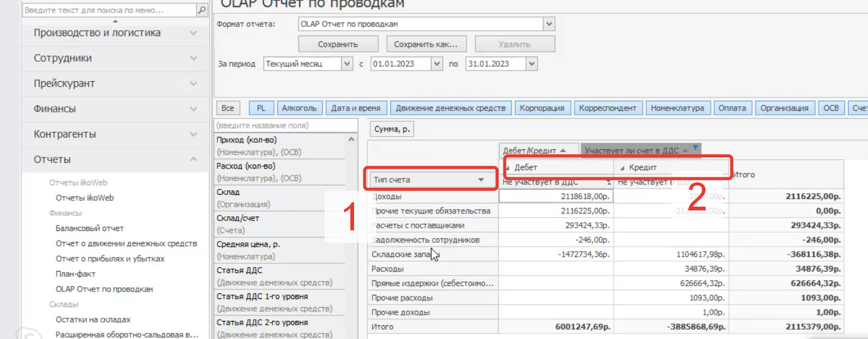Open Остатки на складах report
868x339 pixels.
[x=93, y=320]
